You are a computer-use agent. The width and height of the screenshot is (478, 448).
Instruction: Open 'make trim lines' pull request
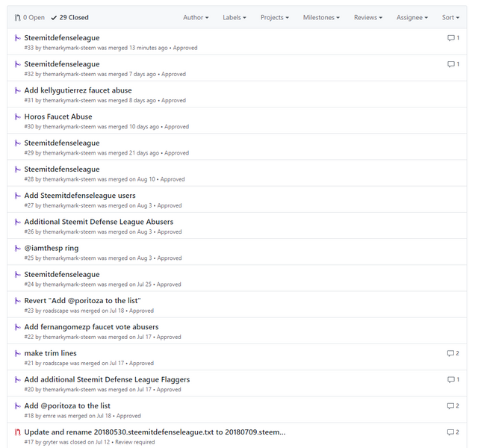50,353
